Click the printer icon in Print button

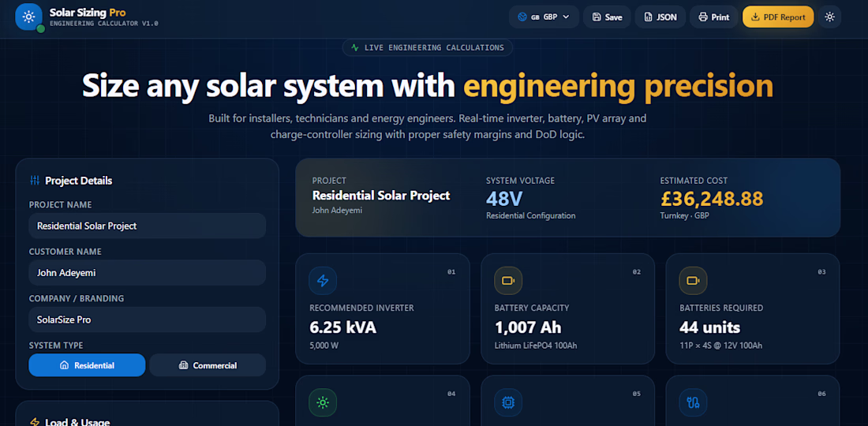pos(703,17)
